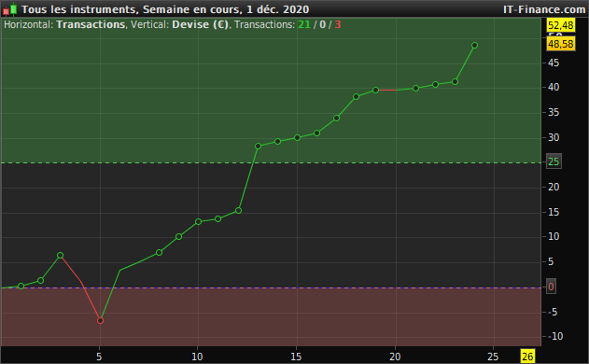Click the red 0 baseline label on axis
The height and width of the screenshot is (364, 589).
point(551,287)
